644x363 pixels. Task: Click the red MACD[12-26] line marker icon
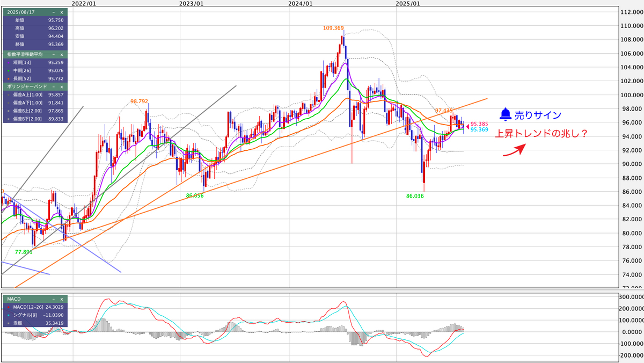coord(9,307)
